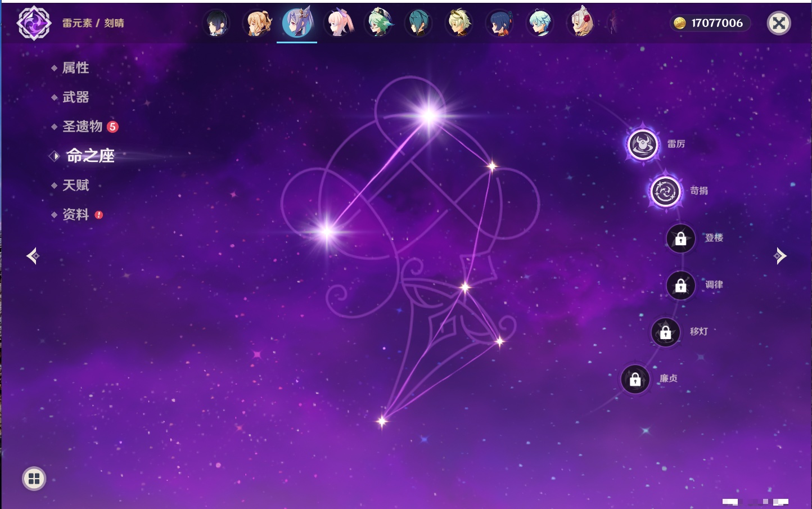Go to the previous character with left arrow
The height and width of the screenshot is (509, 812).
pyautogui.click(x=33, y=256)
